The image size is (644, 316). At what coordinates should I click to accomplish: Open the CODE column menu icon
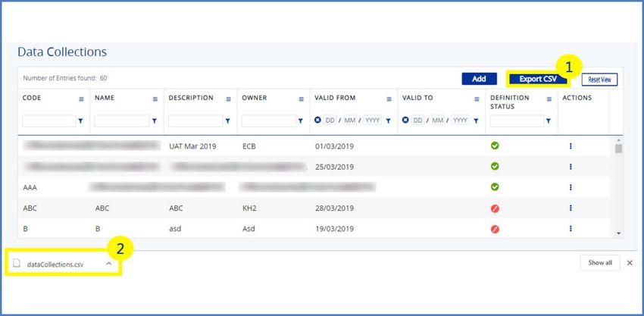coord(81,99)
